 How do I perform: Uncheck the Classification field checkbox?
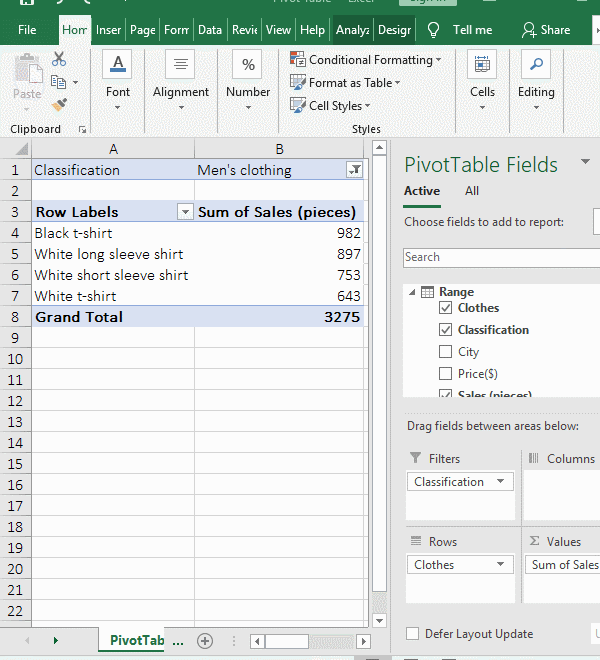pos(445,330)
